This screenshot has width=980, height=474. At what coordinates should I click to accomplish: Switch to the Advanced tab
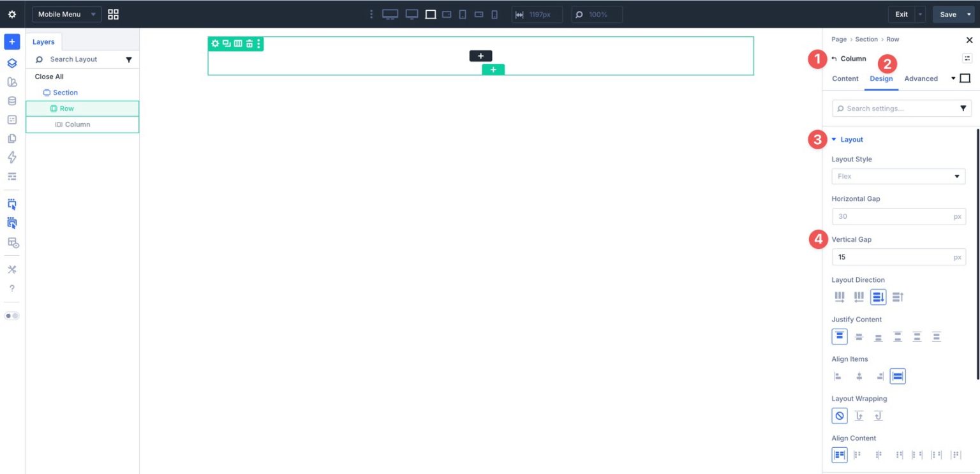tap(921, 78)
